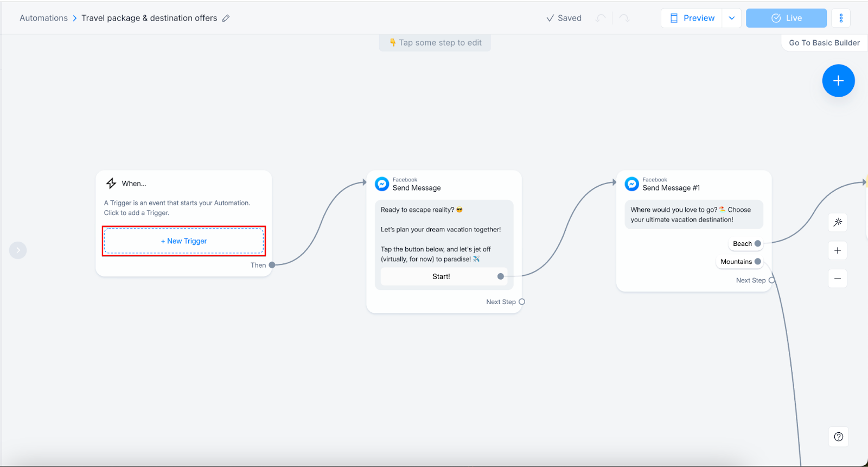The width and height of the screenshot is (868, 467).
Task: Click the Beach connector dot
Action: tap(758, 244)
